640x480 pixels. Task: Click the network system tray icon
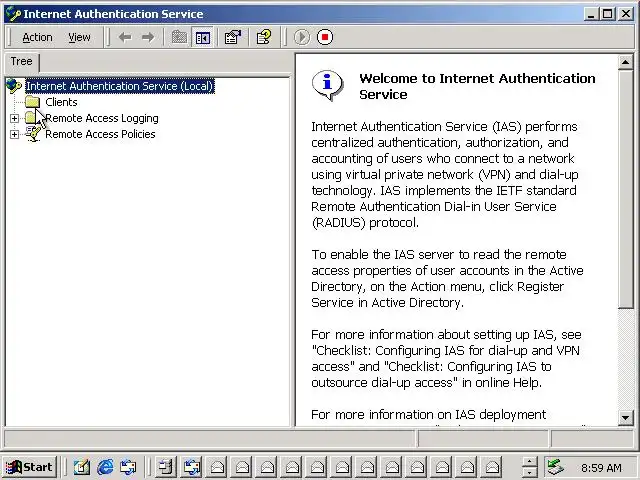click(556, 467)
